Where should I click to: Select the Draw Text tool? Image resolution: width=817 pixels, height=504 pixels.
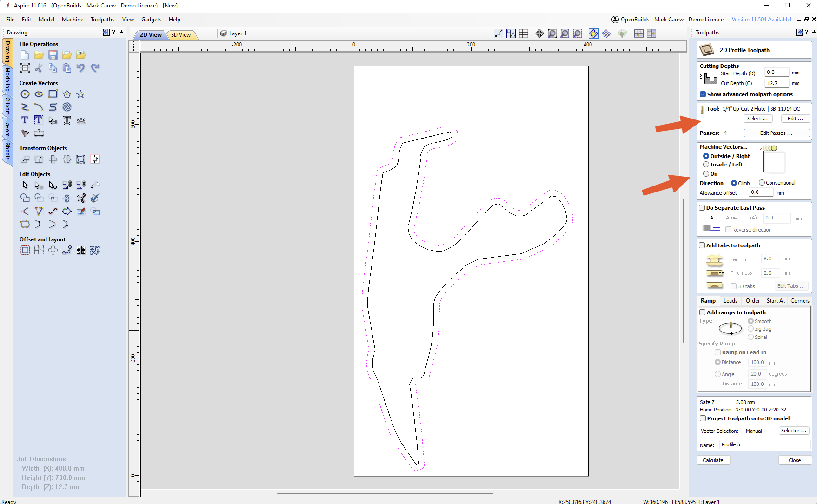[25, 120]
